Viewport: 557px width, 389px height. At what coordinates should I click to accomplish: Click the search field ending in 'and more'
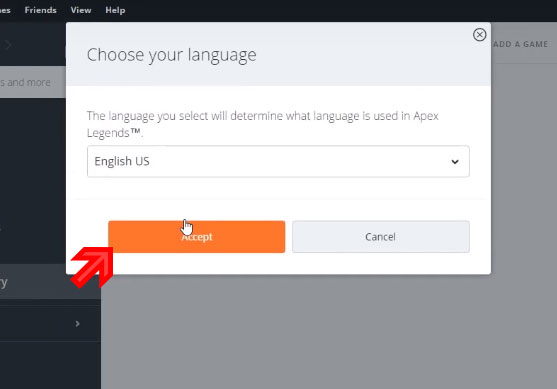click(x=33, y=82)
